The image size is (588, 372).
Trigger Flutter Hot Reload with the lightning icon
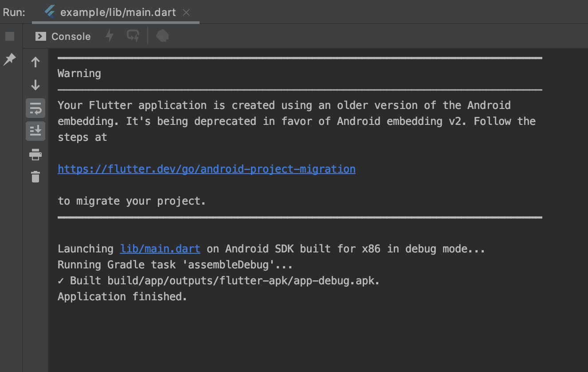coord(109,36)
